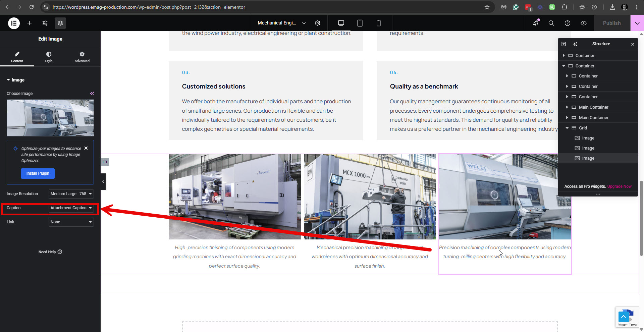The width and height of the screenshot is (644, 332).
Task: Open the Add Element plus icon
Action: point(30,23)
